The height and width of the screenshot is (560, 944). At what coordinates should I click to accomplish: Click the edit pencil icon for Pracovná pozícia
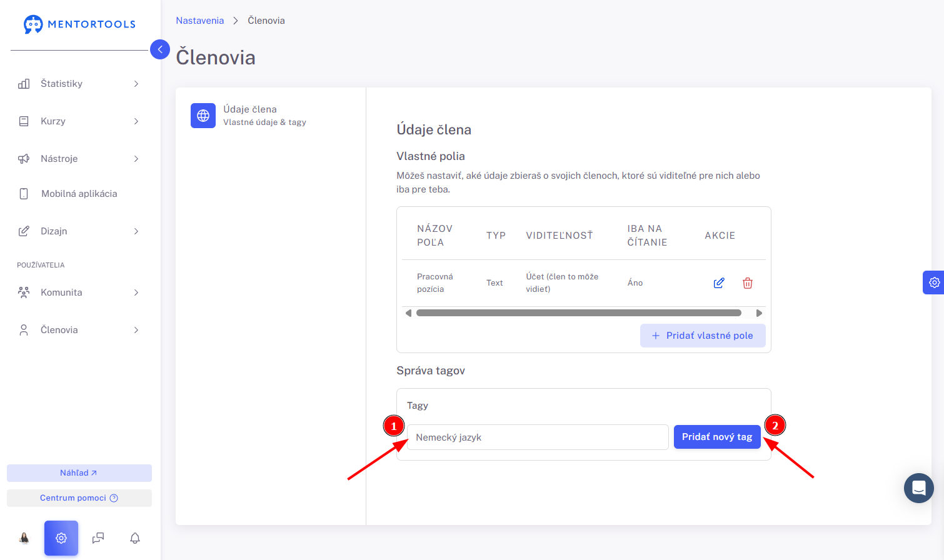click(x=719, y=283)
